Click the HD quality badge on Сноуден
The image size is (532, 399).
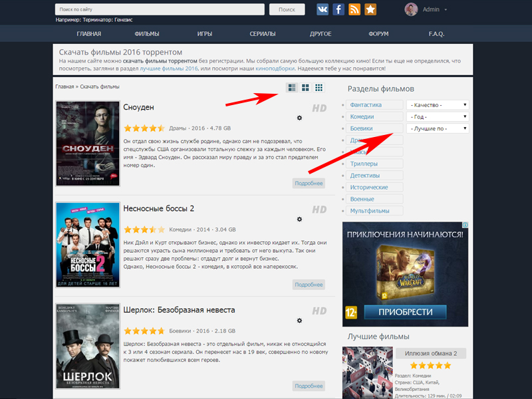[x=319, y=108]
